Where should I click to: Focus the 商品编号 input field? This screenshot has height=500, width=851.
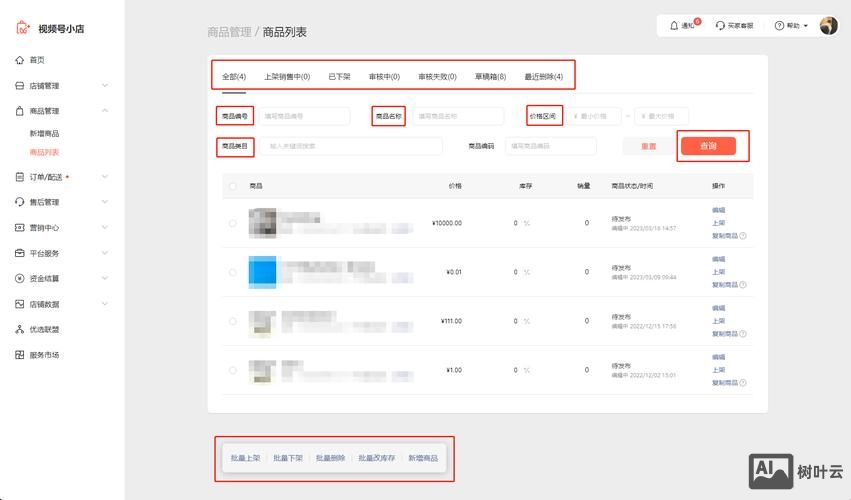(x=304, y=116)
